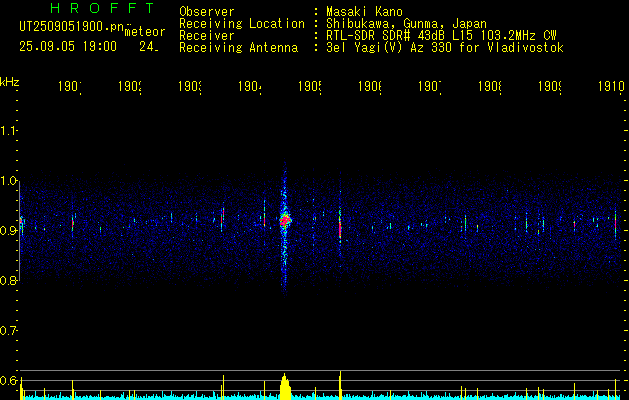Screen dimensions: 629x400
Task: Click the gray vertical band marker on left edge
Action: click(x=19, y=233)
